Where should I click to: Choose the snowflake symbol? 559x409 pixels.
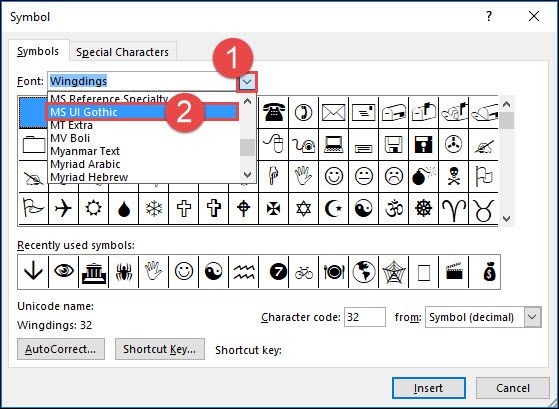(x=154, y=208)
